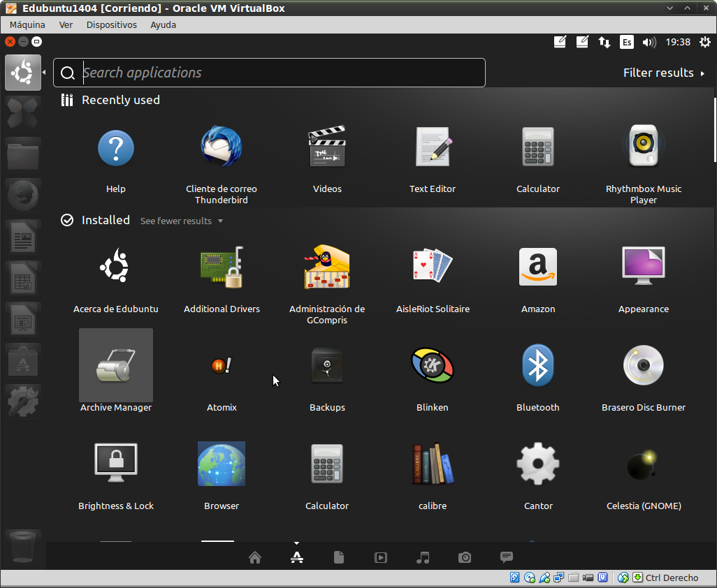Open the Bluetooth settings icon
The width and height of the screenshot is (717, 588).
tap(537, 365)
